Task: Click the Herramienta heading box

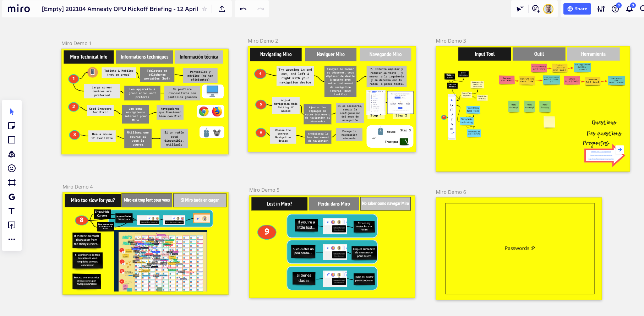Action: coord(593,54)
